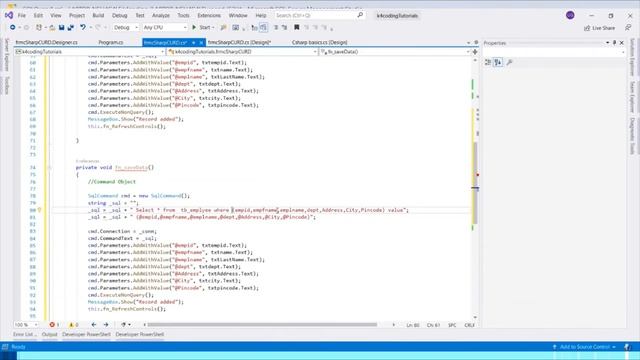
Task: Click the Visual Studio logo icon
Action: coord(9,16)
